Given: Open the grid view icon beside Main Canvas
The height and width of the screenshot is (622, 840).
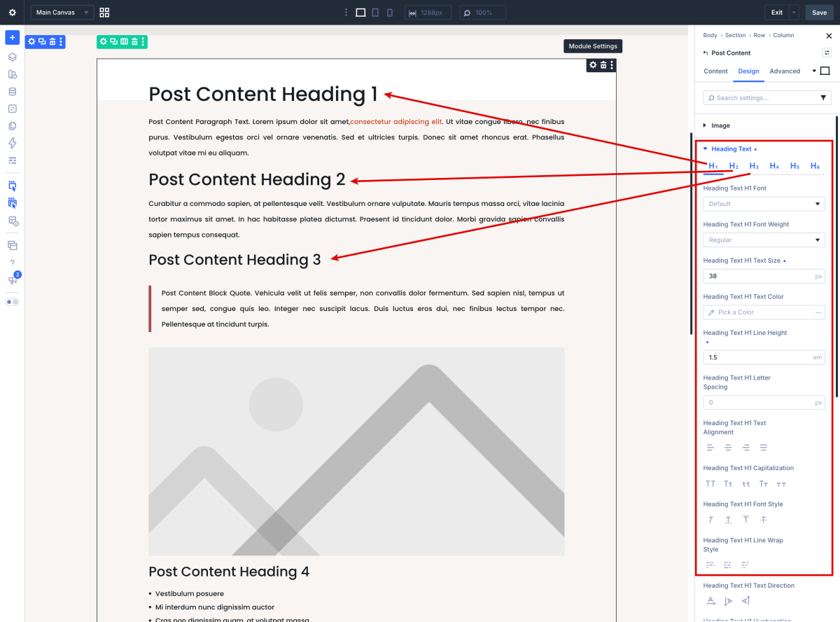Looking at the screenshot, I should point(104,13).
